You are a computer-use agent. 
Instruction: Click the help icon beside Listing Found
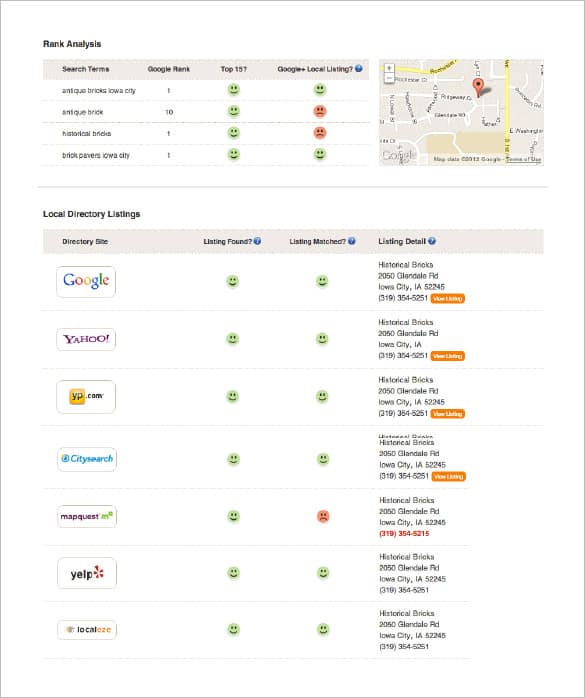click(257, 241)
